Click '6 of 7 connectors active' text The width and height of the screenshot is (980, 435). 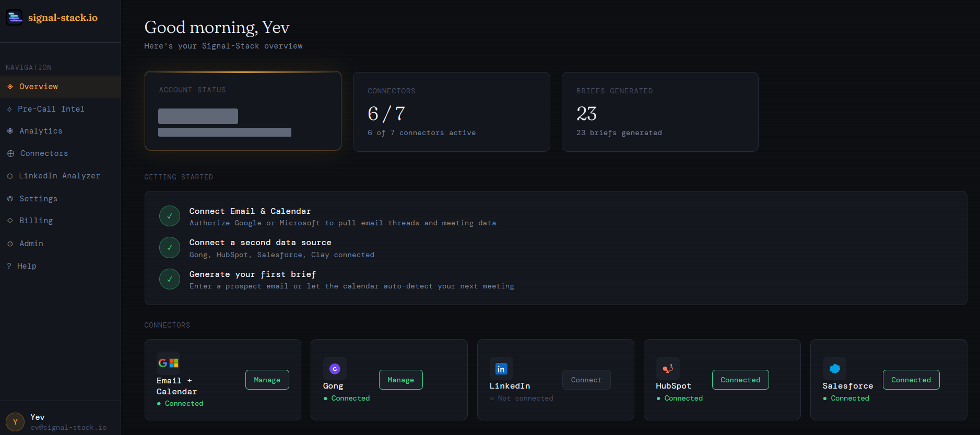[422, 133]
